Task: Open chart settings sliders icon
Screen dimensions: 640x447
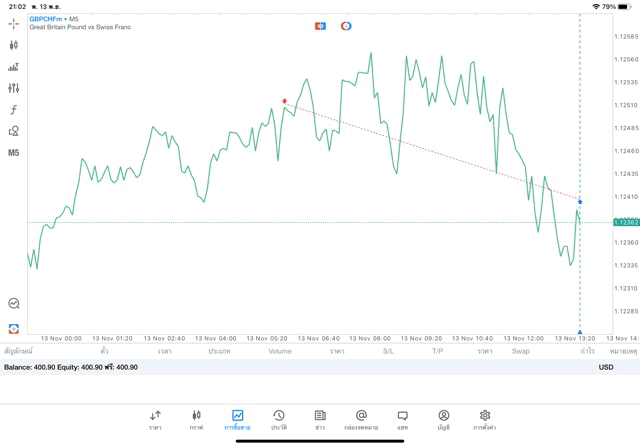Action: 14,89
